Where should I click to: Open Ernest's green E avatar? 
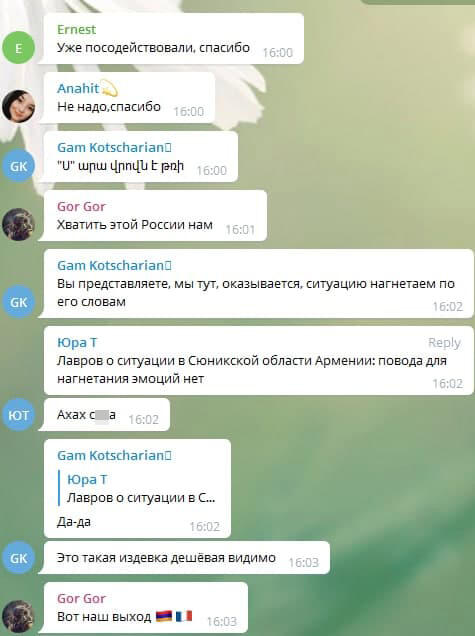(19, 48)
